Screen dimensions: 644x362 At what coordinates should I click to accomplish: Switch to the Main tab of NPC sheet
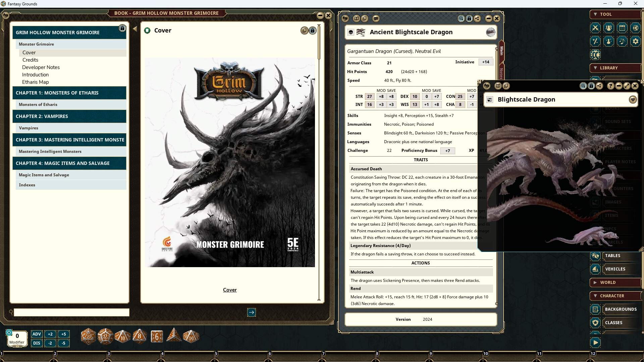pyautogui.click(x=501, y=51)
